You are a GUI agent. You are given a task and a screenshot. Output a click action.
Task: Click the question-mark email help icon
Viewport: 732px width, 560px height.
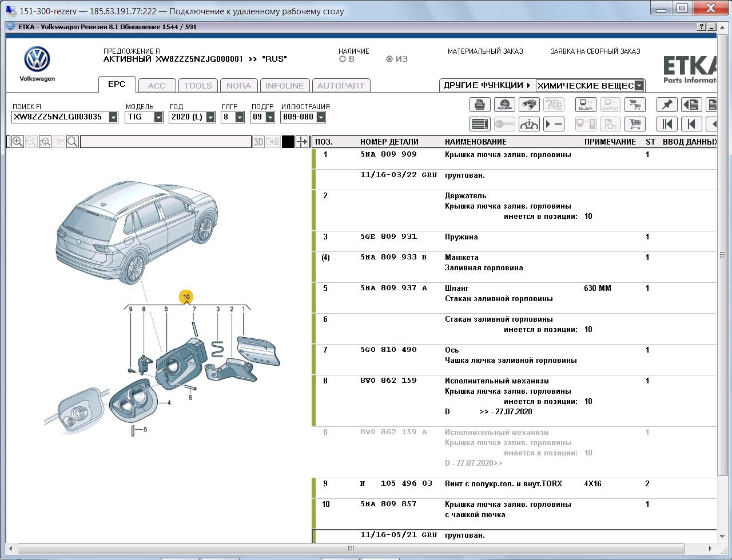(x=554, y=105)
